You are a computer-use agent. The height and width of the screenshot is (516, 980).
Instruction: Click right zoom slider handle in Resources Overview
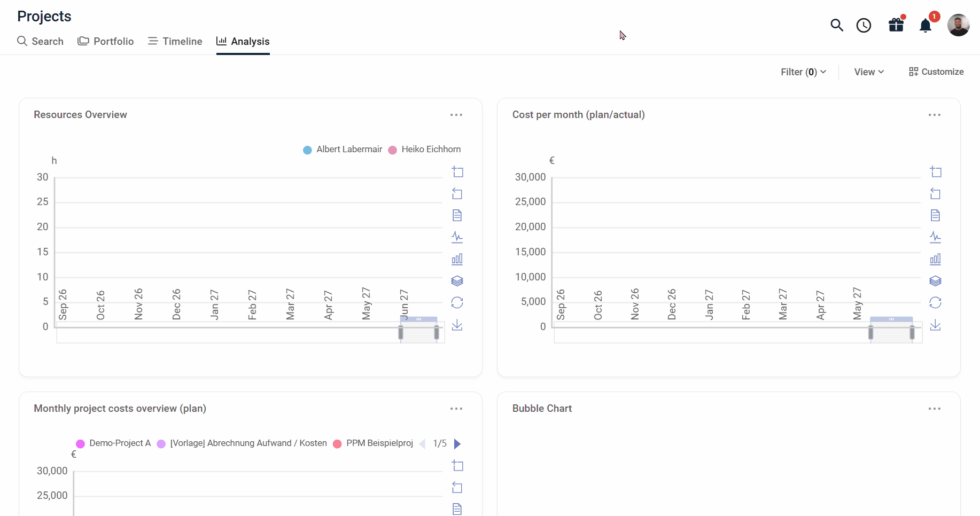pyautogui.click(x=437, y=332)
